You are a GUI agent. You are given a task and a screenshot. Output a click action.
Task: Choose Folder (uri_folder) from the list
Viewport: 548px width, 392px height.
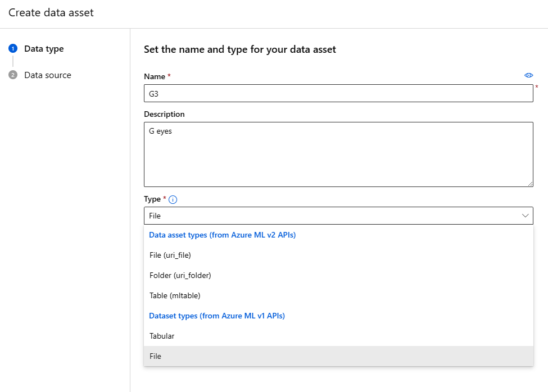click(180, 275)
